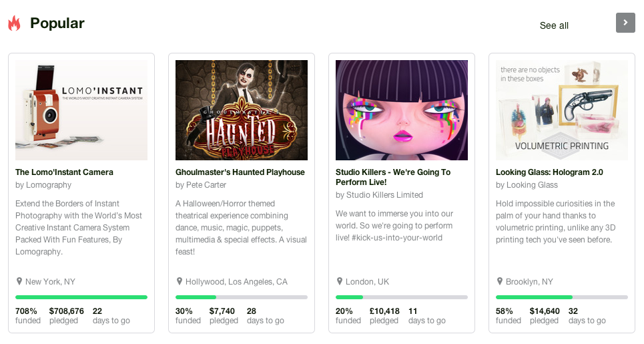Viewport: 644px width, 344px height.
Task: Open The Lomo'Instant Camera project title
Action: [64, 172]
